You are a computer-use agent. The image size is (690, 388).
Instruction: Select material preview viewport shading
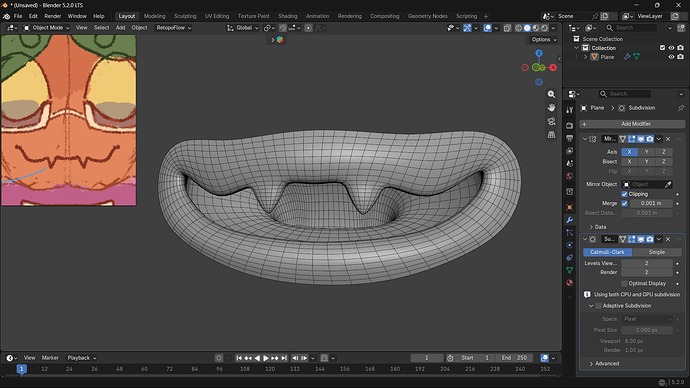(x=536, y=28)
